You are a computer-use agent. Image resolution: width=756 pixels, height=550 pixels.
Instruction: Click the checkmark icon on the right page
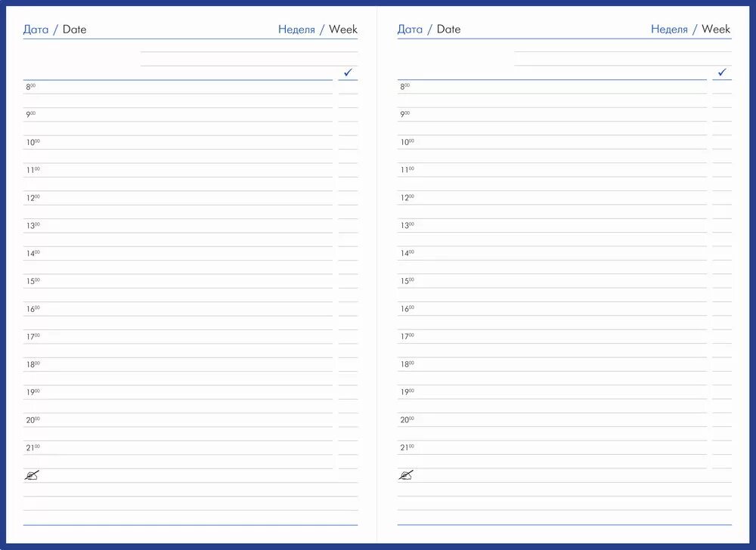pyautogui.click(x=722, y=73)
